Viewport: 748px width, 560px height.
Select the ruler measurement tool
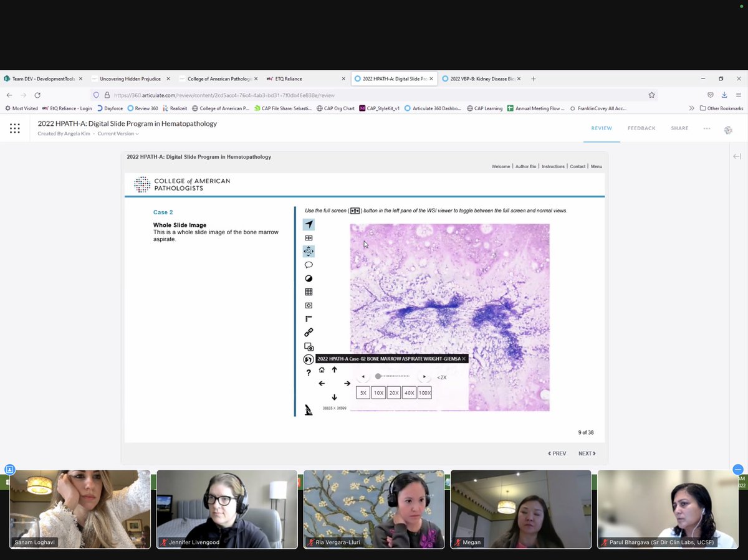[309, 319]
